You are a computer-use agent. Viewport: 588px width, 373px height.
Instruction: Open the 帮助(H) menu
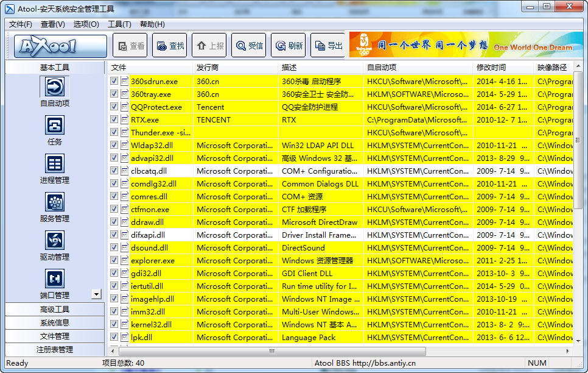(152, 24)
